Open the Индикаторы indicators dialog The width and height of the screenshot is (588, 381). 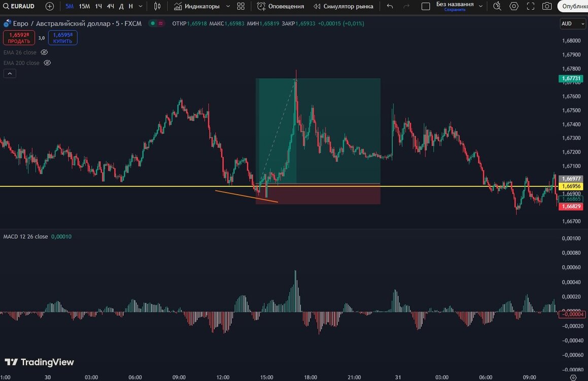[x=197, y=6]
